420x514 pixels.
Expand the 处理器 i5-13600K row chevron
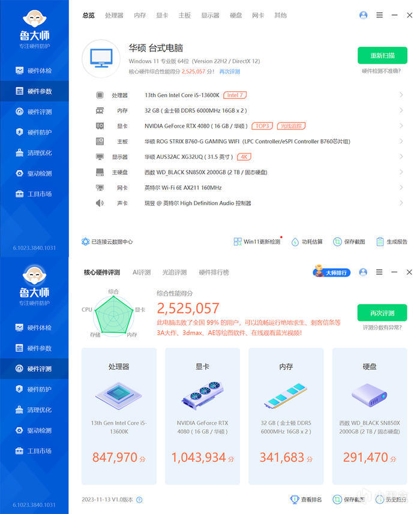[401, 95]
